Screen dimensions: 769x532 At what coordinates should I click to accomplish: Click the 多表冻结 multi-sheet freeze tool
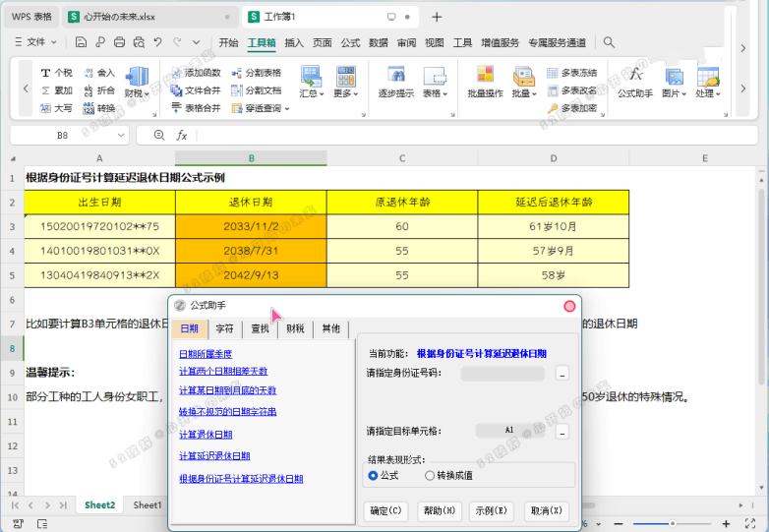(x=572, y=73)
